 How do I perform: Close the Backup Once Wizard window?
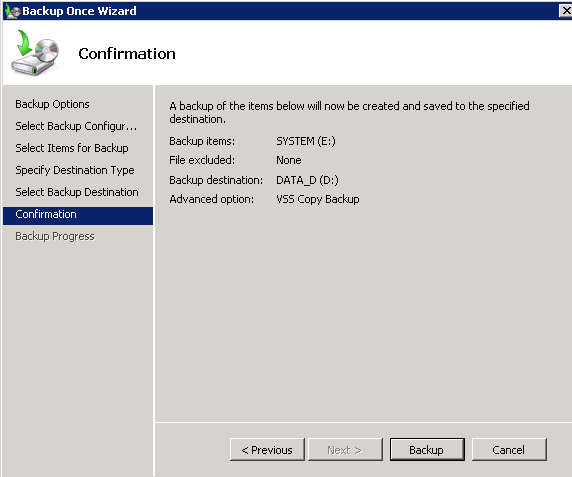[x=566, y=11]
